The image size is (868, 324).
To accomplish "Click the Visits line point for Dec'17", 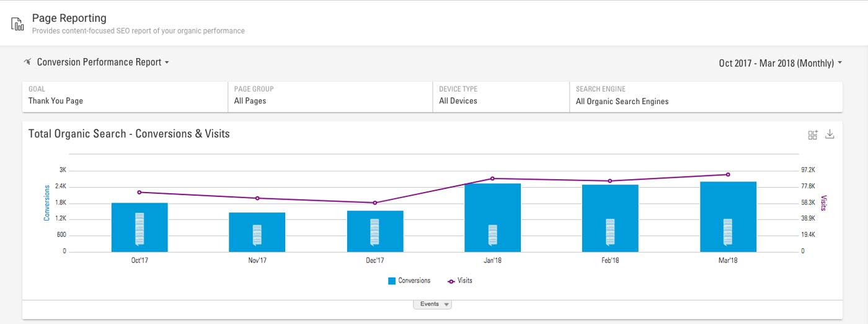I will click(x=374, y=203).
